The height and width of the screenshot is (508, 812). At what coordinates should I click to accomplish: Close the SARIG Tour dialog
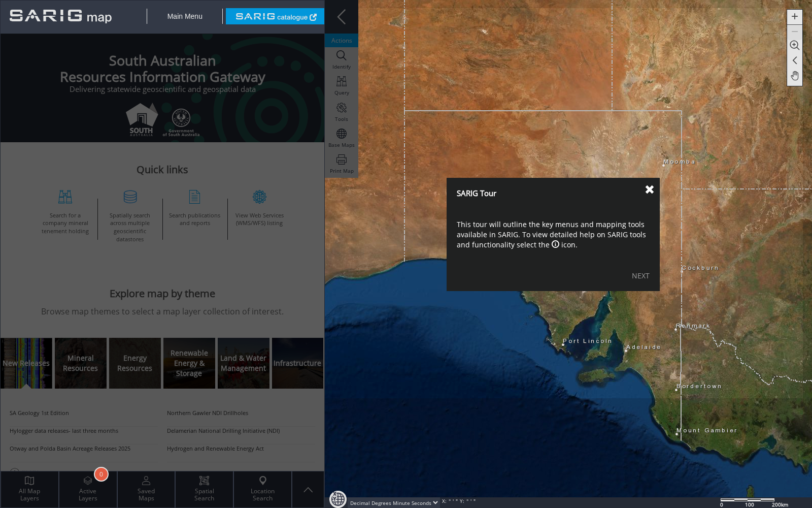click(x=650, y=189)
